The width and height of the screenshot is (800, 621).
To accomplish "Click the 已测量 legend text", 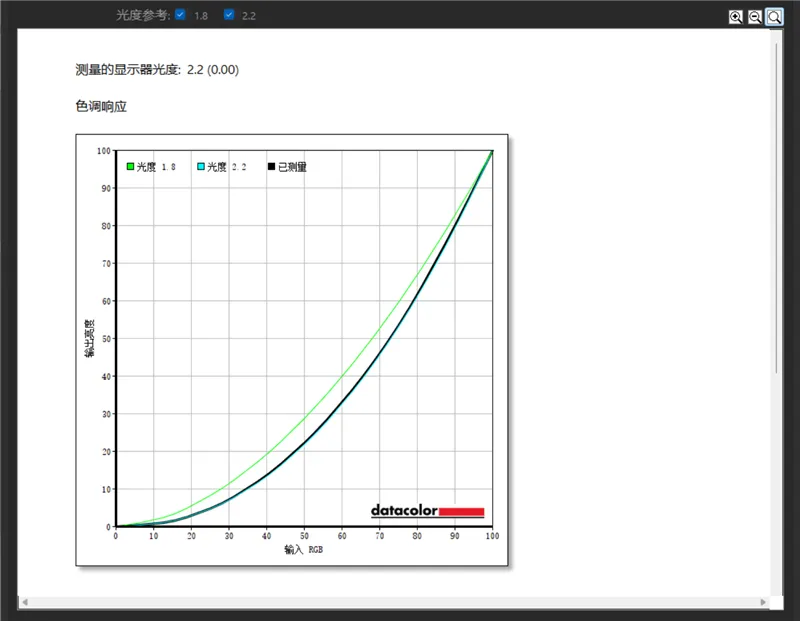I will (x=292, y=167).
